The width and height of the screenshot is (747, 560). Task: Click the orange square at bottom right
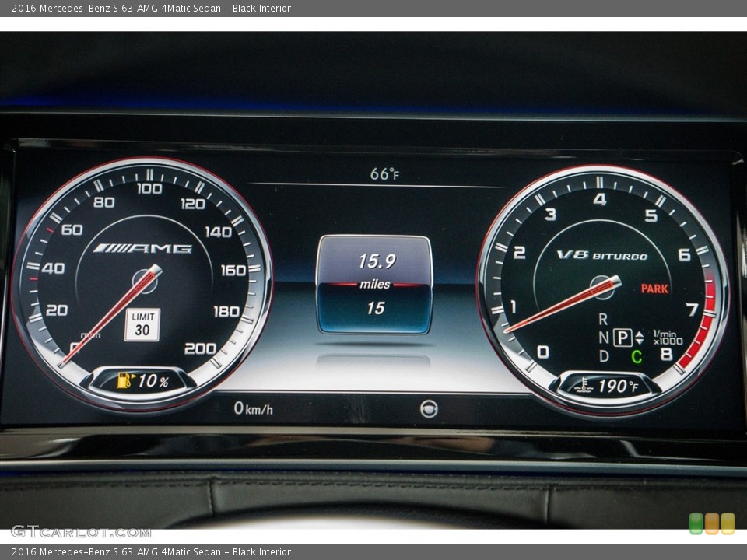[x=712, y=523]
